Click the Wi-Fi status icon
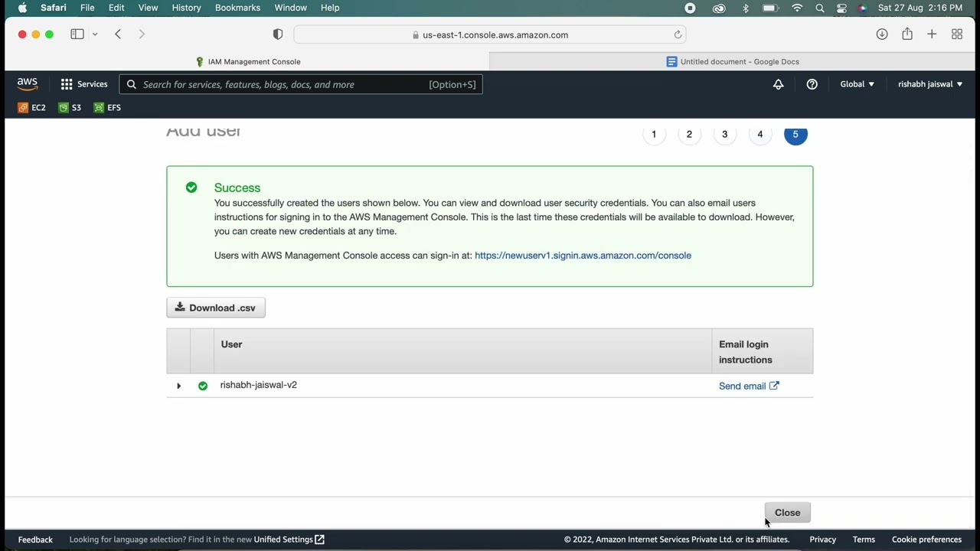 point(797,8)
